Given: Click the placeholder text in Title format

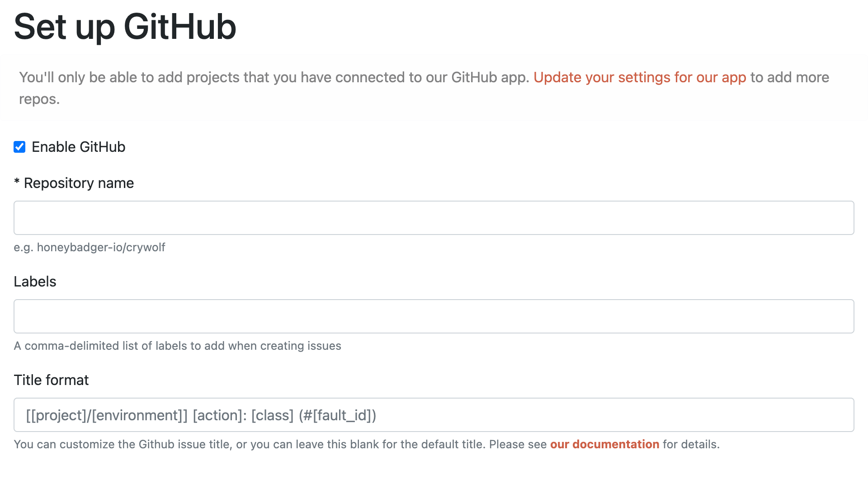Looking at the screenshot, I should (x=202, y=414).
